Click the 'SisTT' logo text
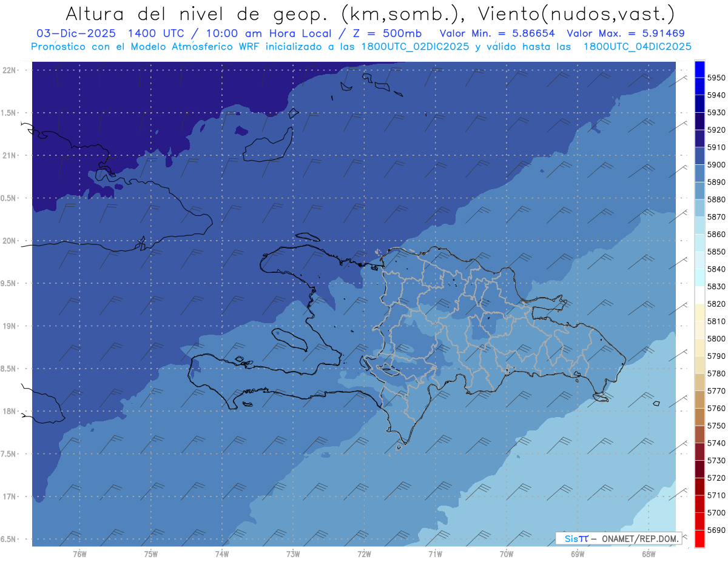 [x=576, y=538]
